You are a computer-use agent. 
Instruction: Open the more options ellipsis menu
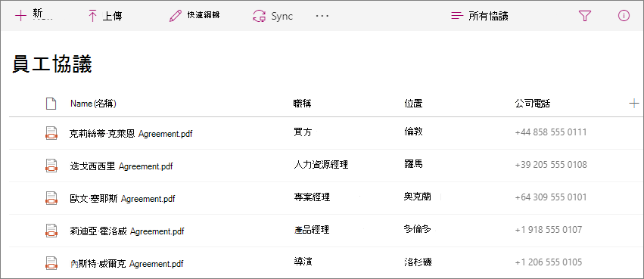click(x=322, y=16)
